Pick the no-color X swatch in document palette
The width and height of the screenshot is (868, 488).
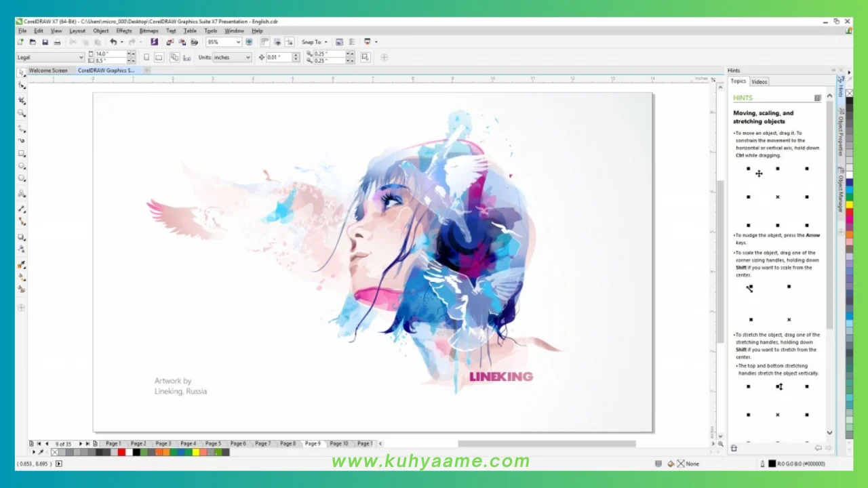click(x=55, y=452)
